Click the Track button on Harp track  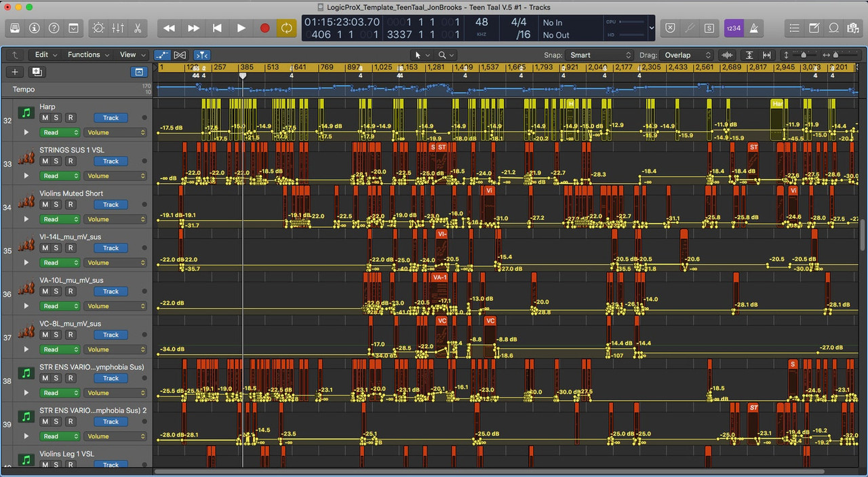click(x=111, y=118)
